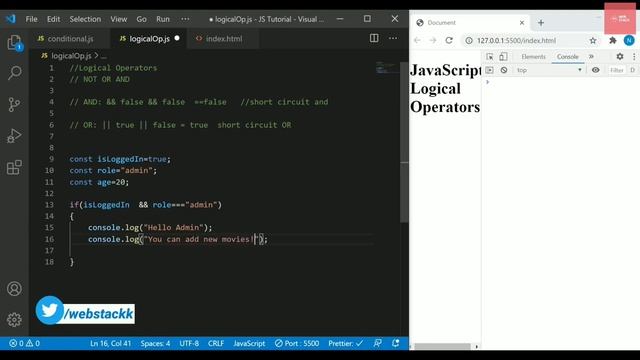Screen dimensions: 640x360
Task: Open the feedback icon in status bar
Action: 378,343
